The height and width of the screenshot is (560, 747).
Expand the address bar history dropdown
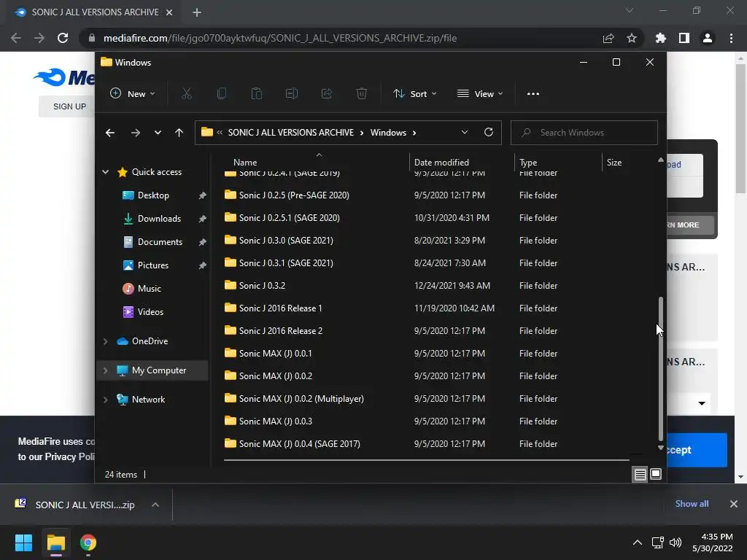pos(465,133)
